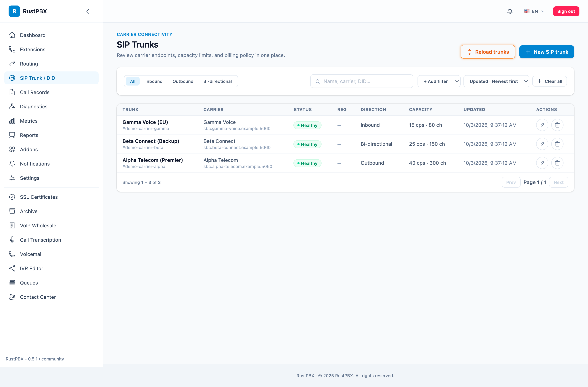Edit the Beta Connect (Backup) trunk
588x387 pixels.
542,144
